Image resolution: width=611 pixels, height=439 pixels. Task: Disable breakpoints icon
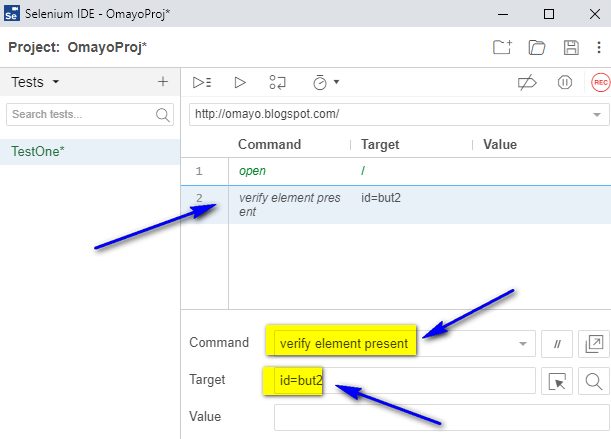point(527,83)
